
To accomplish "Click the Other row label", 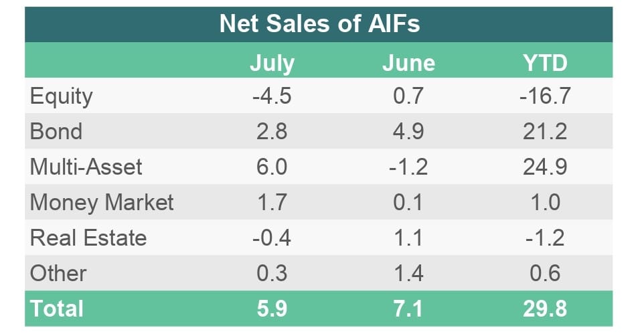I will (x=58, y=273).
